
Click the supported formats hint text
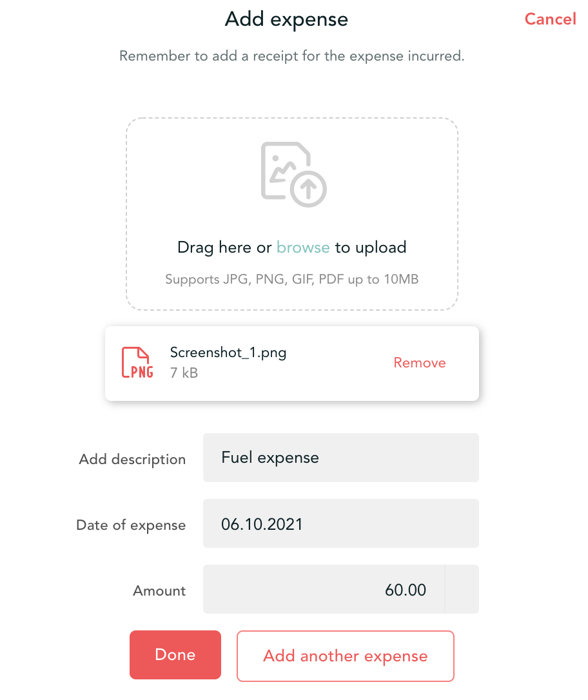(292, 278)
